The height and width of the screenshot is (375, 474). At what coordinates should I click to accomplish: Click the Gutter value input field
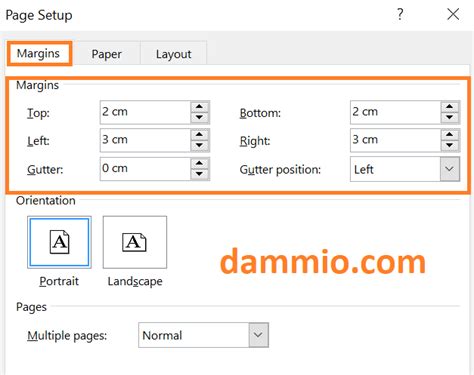145,169
